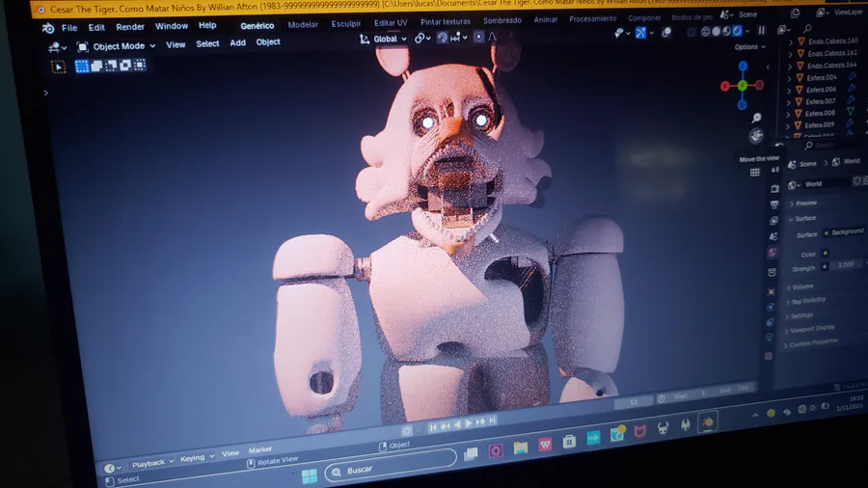Click the World breadcrumb in properties header
Screen dimensions: 868x488
(x=847, y=161)
